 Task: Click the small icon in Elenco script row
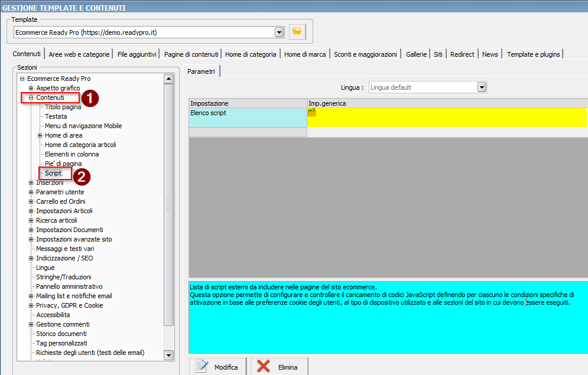[311, 112]
